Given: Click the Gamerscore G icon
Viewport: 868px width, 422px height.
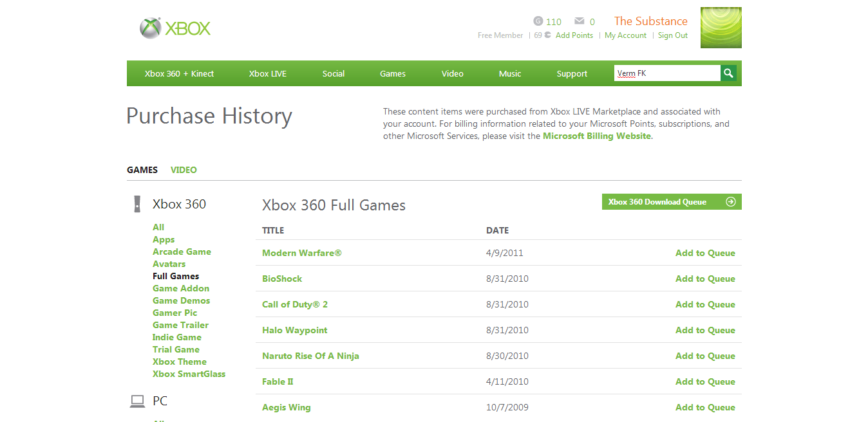Looking at the screenshot, I should (538, 21).
